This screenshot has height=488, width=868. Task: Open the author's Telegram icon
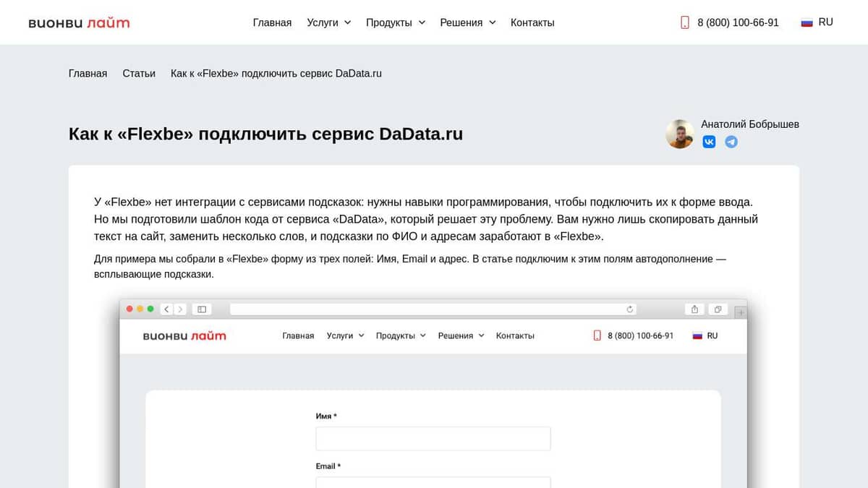point(731,142)
